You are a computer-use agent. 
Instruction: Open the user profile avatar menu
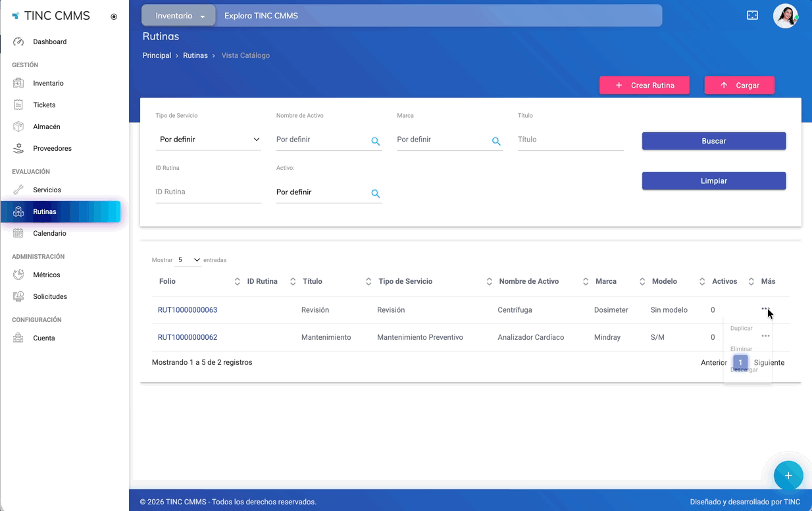coord(785,16)
